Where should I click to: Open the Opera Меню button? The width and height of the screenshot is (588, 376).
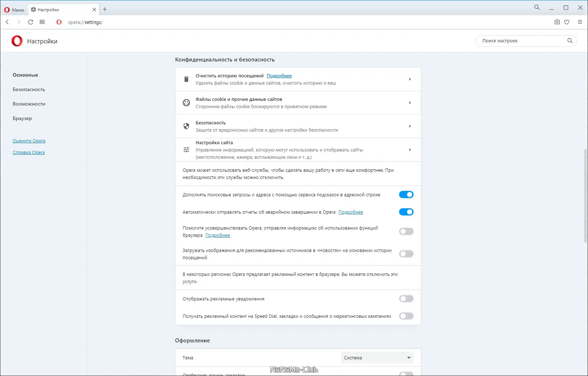pyautogui.click(x=14, y=10)
